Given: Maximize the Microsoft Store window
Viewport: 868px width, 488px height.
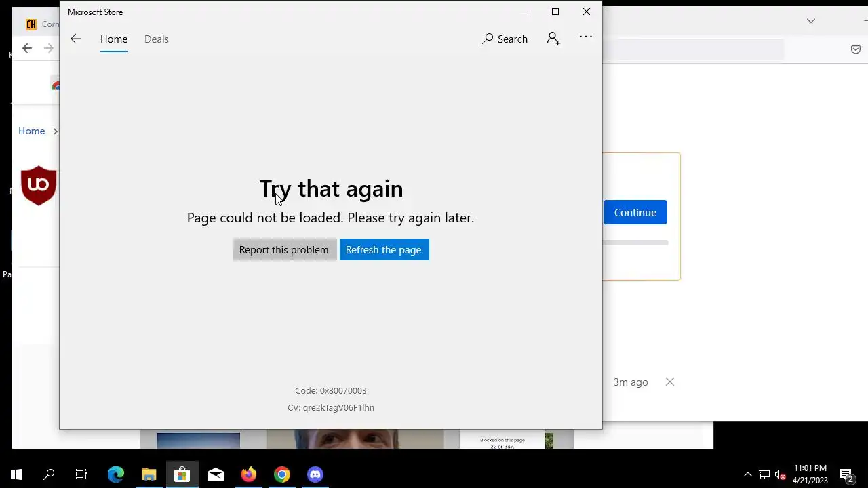Looking at the screenshot, I should click(555, 12).
